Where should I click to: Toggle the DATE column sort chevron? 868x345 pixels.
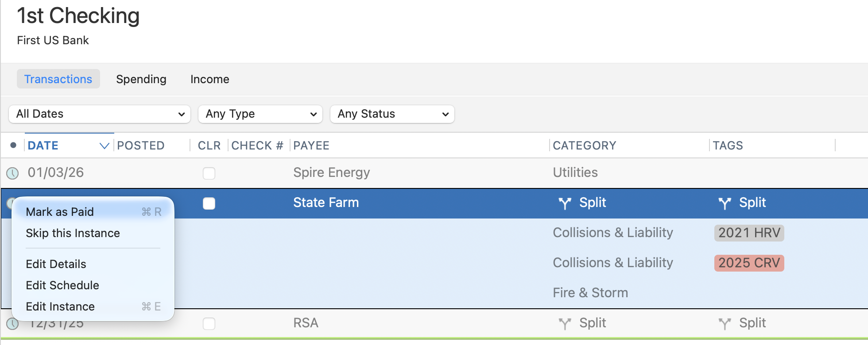[x=104, y=146]
